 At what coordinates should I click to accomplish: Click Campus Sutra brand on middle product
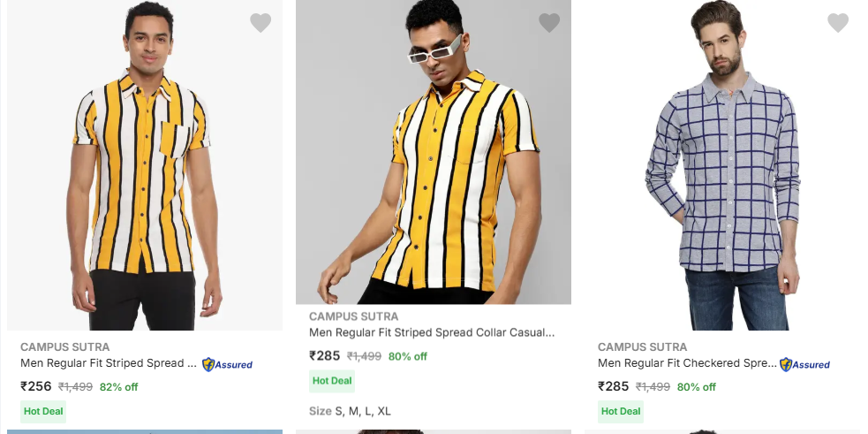click(353, 316)
